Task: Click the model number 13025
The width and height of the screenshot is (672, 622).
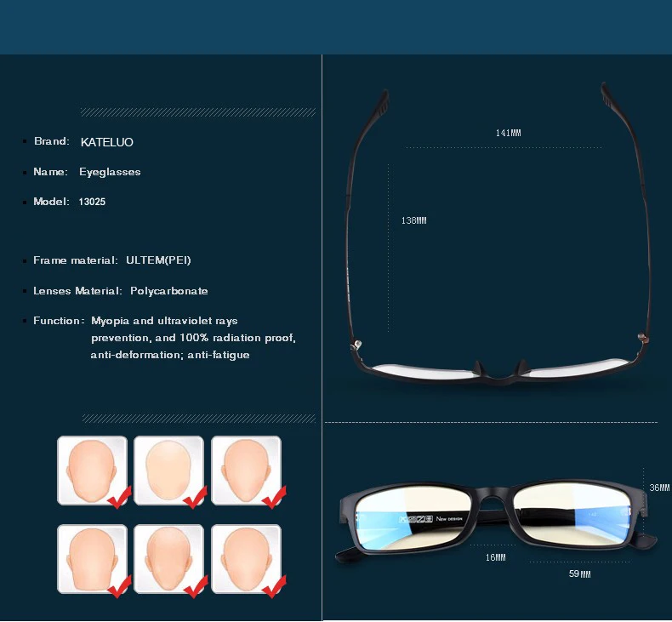Action: (92, 202)
